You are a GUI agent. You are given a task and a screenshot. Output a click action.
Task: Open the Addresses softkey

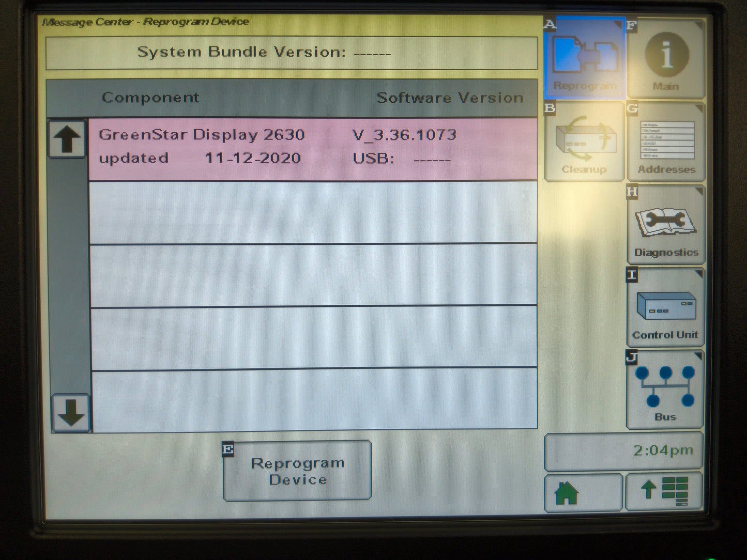click(x=666, y=142)
